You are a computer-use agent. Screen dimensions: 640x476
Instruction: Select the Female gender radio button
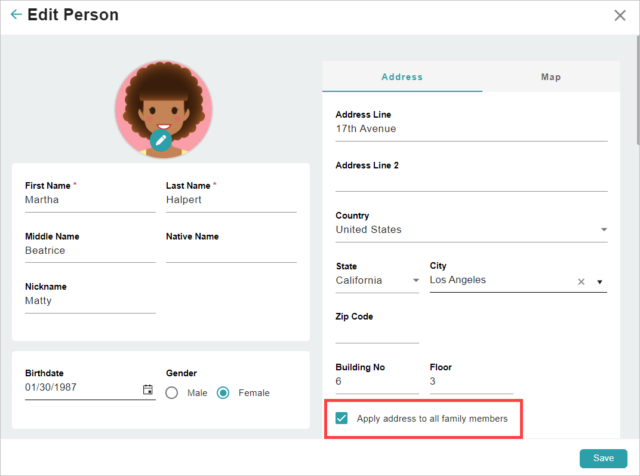pos(223,393)
